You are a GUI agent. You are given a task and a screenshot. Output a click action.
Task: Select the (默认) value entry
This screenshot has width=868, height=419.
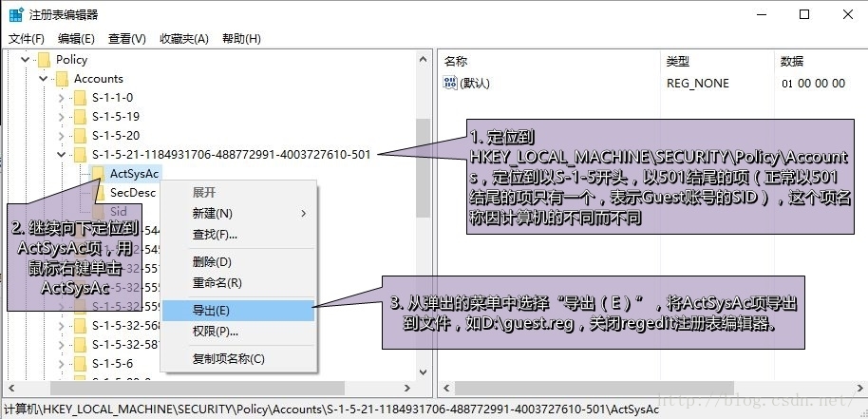tap(475, 84)
